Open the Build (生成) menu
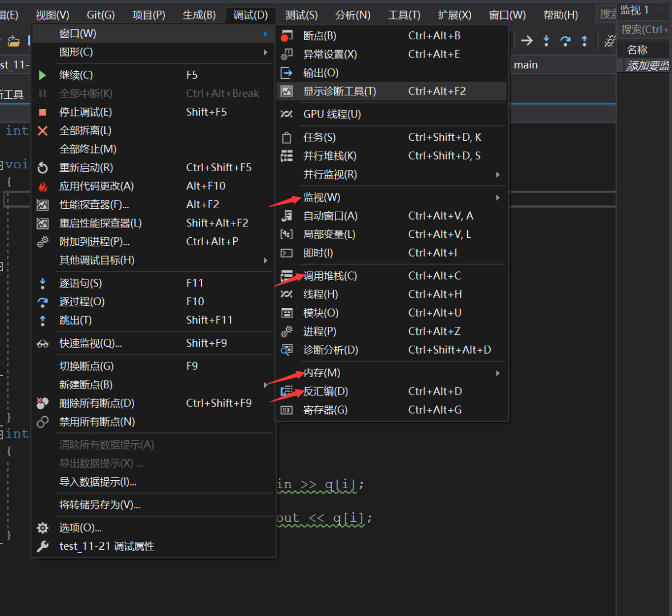Image resolution: width=672 pixels, height=616 pixels. click(199, 15)
